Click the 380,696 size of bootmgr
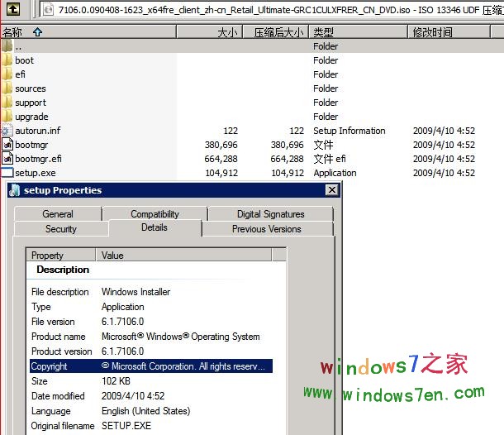504x435 pixels. pos(221,145)
